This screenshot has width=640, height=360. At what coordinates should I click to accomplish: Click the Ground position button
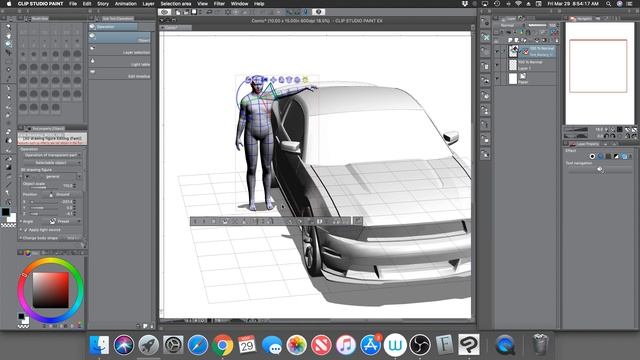coord(60,194)
